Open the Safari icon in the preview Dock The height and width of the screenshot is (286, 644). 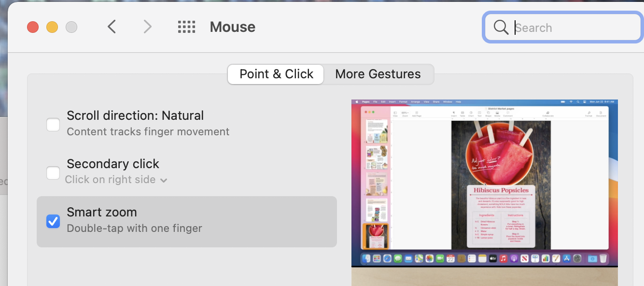[x=386, y=257]
